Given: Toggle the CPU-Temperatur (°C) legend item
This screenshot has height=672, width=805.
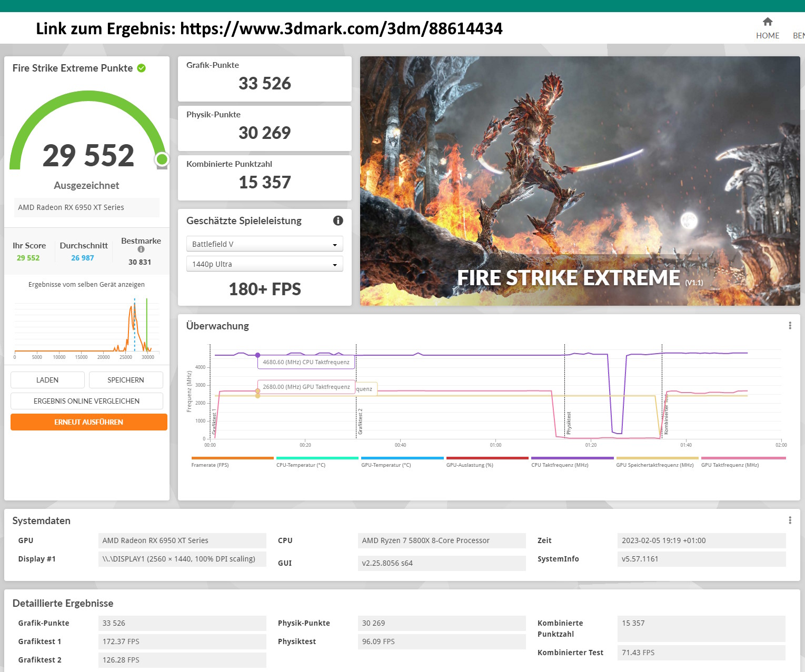Looking at the screenshot, I should pyautogui.click(x=317, y=462).
